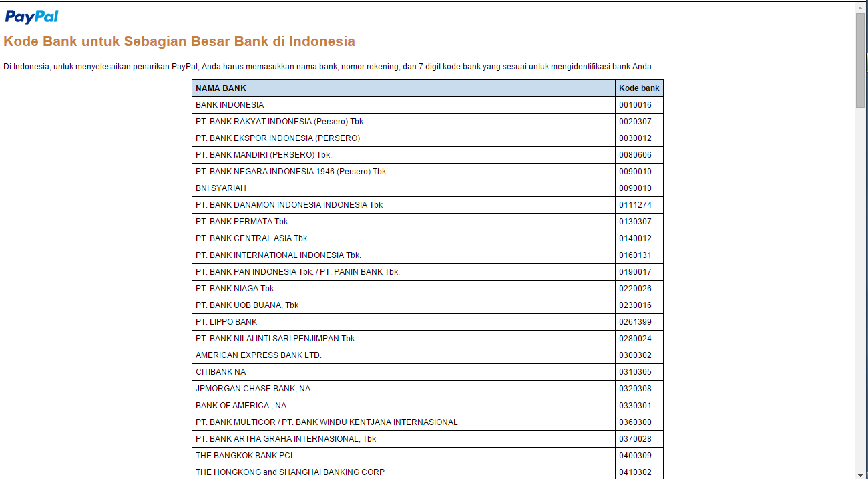Select the BANK INDONESIA row name
The image size is (868, 479).
click(230, 105)
